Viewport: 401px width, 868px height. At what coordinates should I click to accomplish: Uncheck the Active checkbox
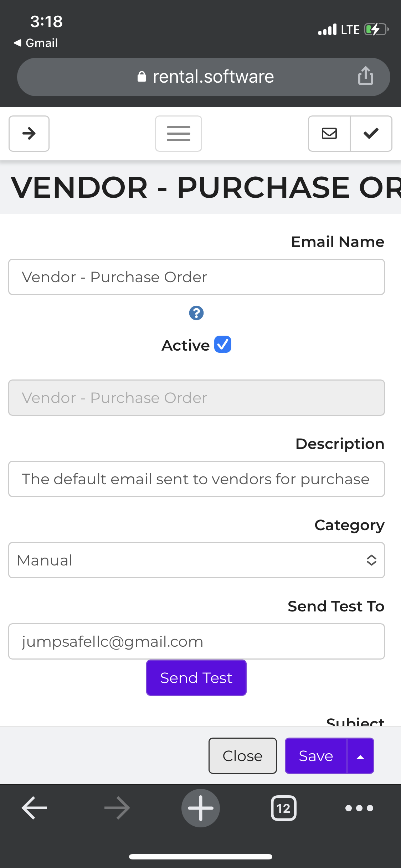point(223,345)
